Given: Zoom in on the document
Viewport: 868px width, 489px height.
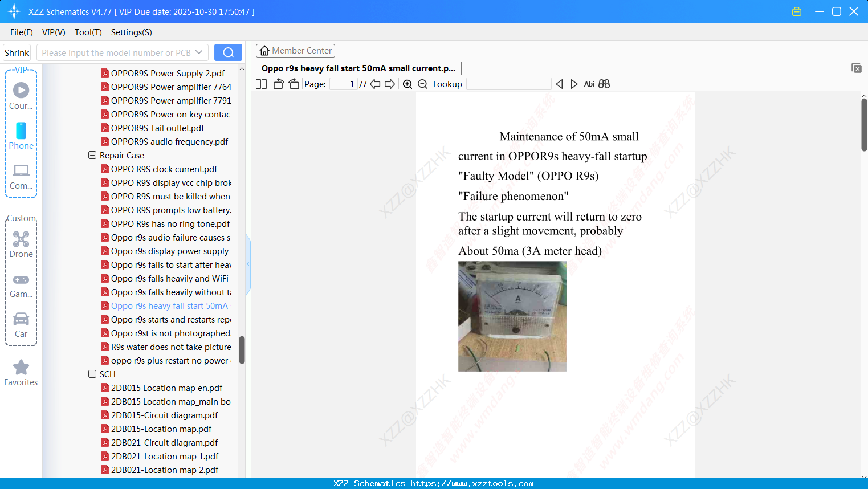Looking at the screenshot, I should click(407, 84).
